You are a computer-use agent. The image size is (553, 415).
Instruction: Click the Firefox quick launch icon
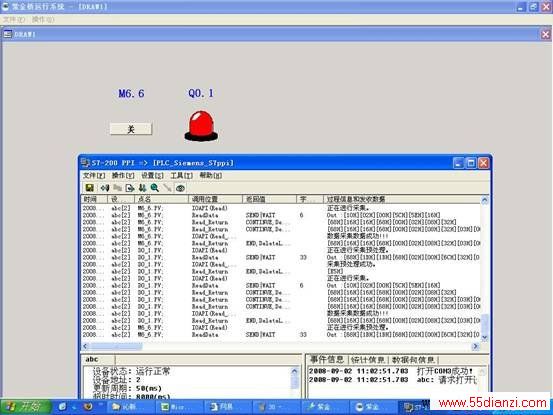pyautogui.click(x=88, y=407)
